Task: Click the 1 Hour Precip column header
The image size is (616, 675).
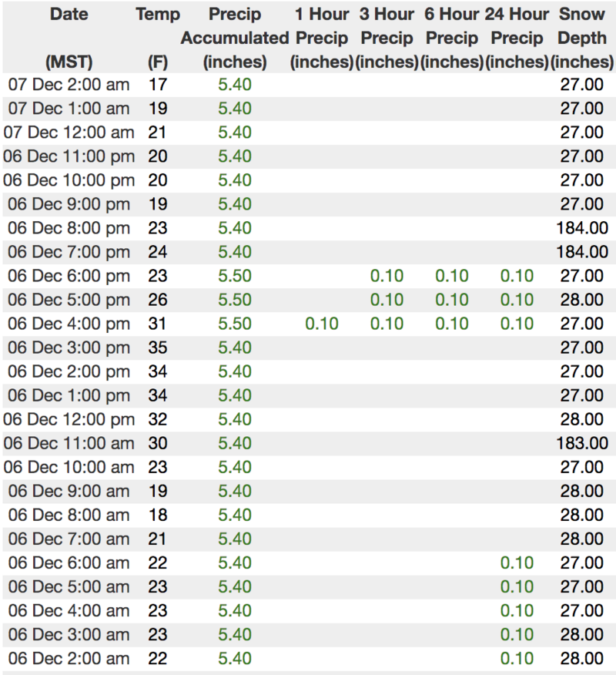Action: (321, 37)
